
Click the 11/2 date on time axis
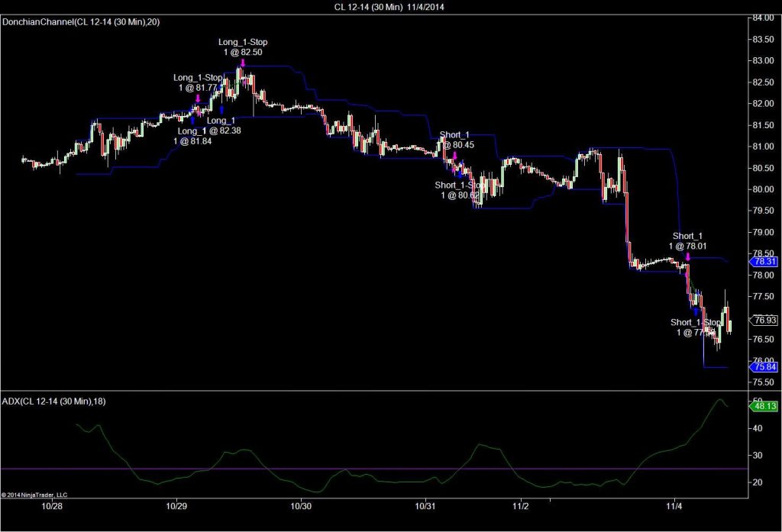[521, 506]
